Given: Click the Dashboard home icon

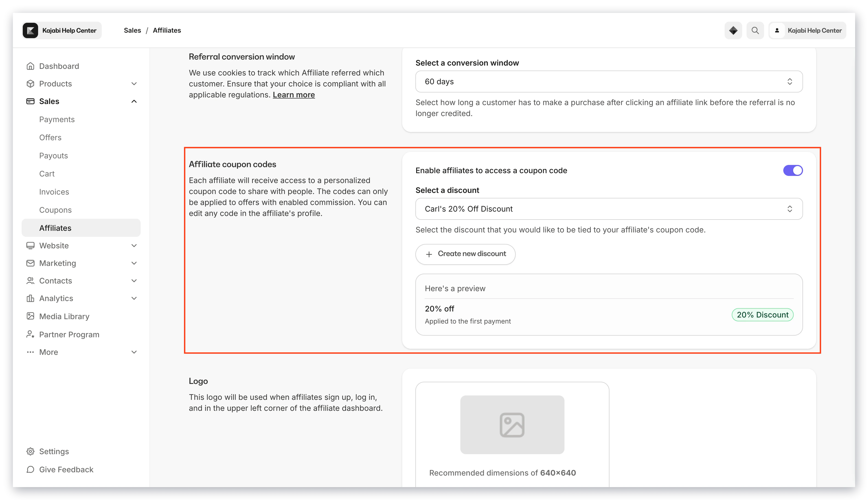Looking at the screenshot, I should click(x=30, y=66).
